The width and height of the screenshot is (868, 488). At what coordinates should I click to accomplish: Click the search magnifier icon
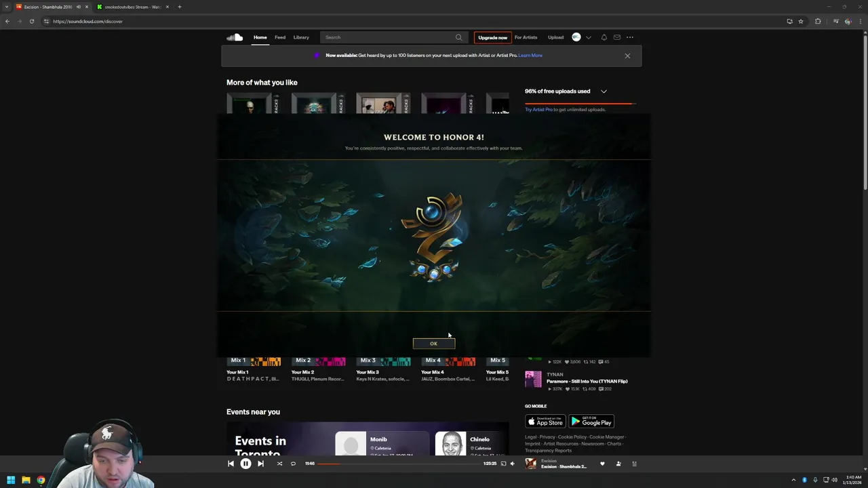[458, 37]
